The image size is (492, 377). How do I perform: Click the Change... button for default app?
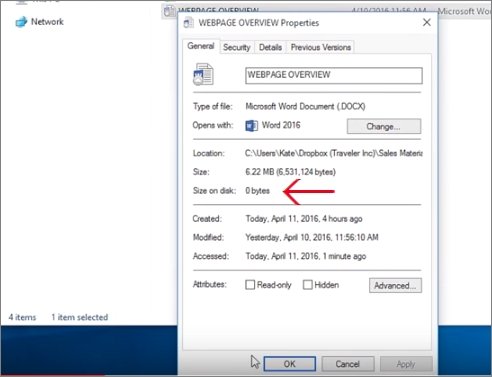coord(384,126)
